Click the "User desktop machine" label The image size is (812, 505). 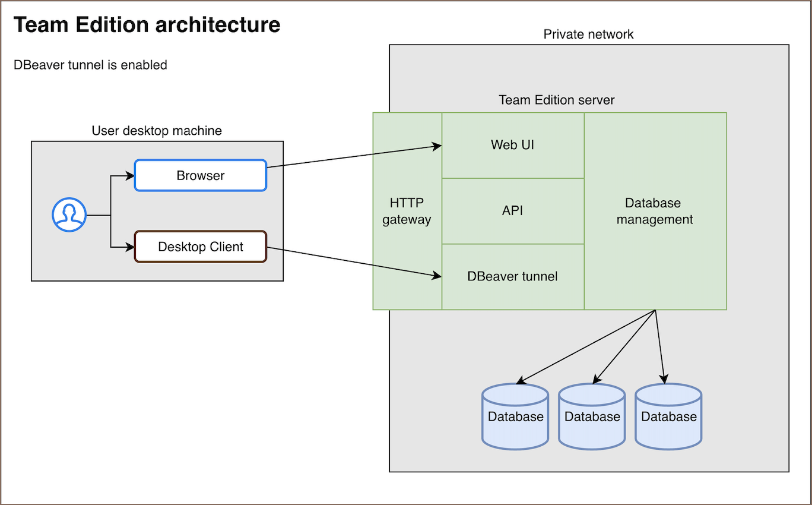pyautogui.click(x=157, y=131)
